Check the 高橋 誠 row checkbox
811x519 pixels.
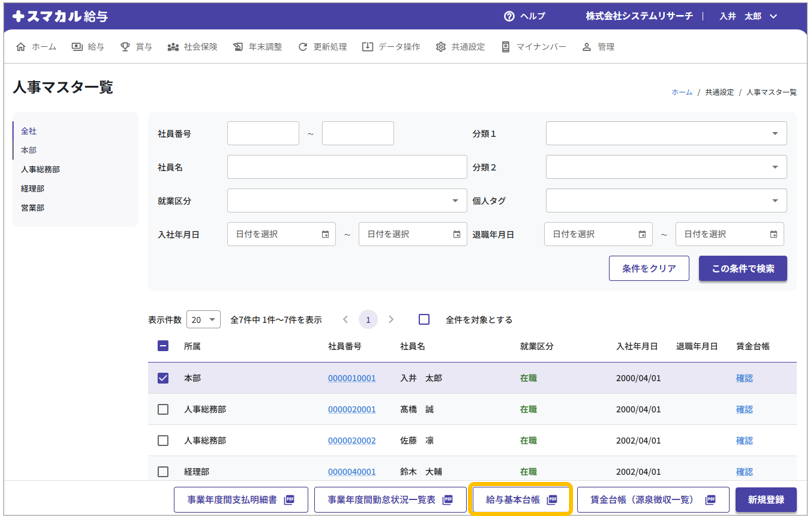click(x=163, y=409)
